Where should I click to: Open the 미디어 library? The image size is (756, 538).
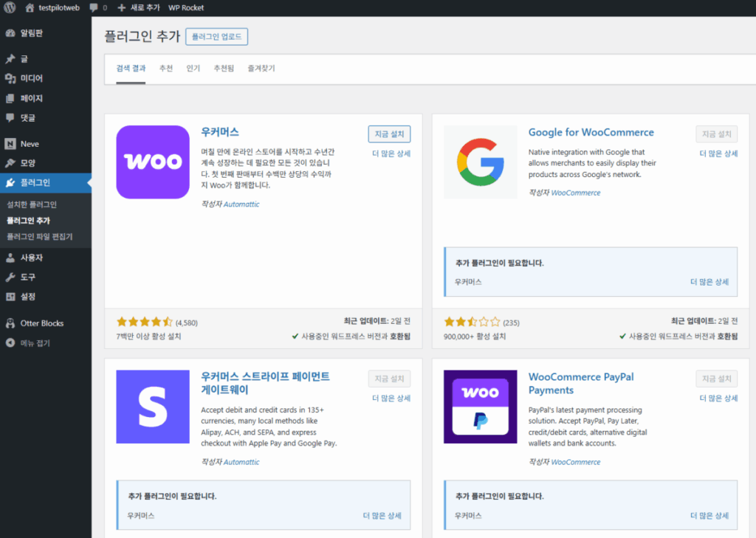pos(33,78)
